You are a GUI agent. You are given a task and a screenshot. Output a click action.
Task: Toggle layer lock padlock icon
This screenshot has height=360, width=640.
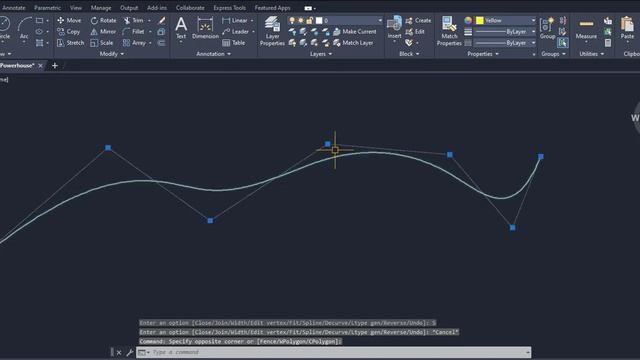coord(310,20)
